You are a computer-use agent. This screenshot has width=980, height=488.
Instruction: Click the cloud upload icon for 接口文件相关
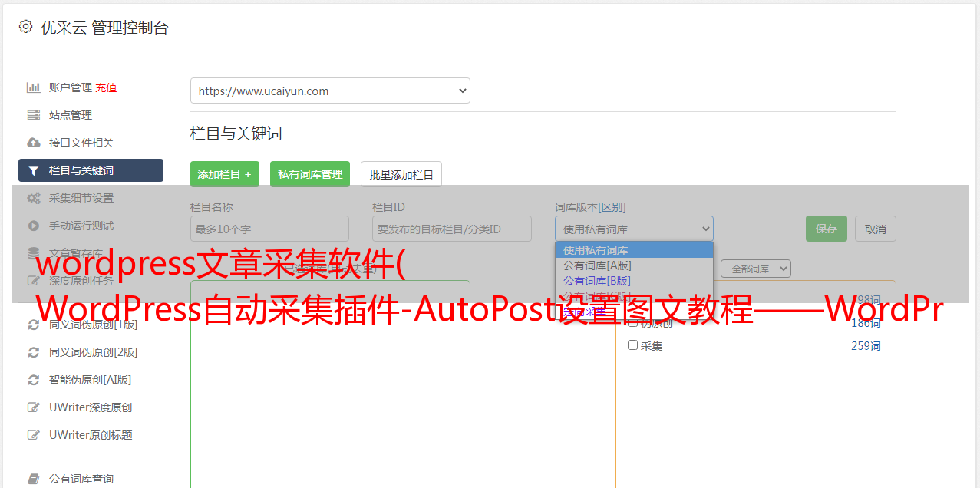click(x=34, y=143)
